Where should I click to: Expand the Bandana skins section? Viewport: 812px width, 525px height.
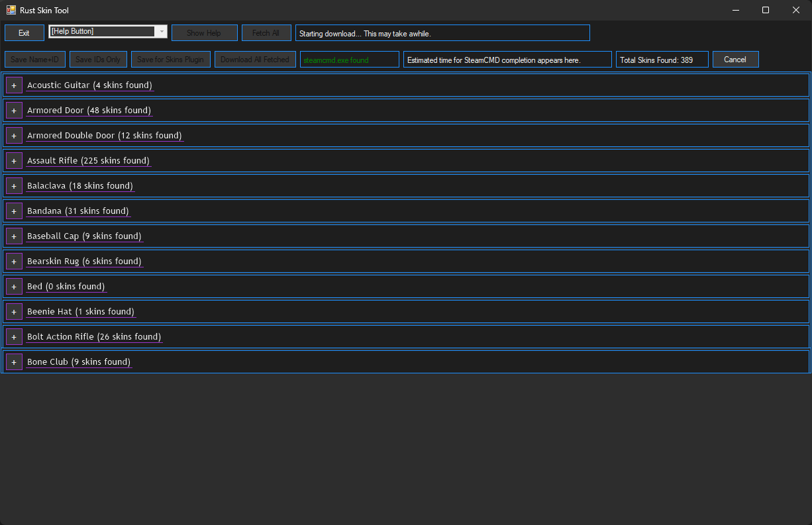click(x=14, y=211)
